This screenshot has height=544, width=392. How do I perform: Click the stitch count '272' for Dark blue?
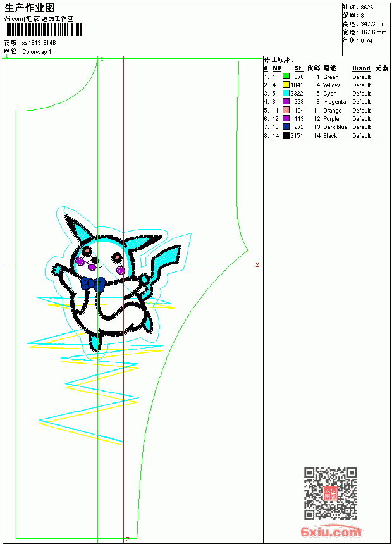tap(299, 127)
